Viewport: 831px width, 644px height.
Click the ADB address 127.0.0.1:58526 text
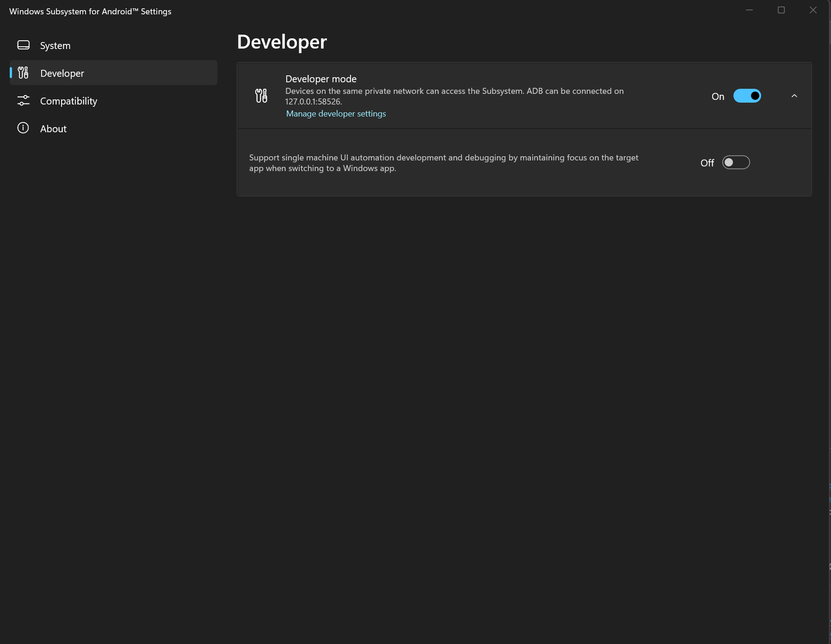coord(313,102)
